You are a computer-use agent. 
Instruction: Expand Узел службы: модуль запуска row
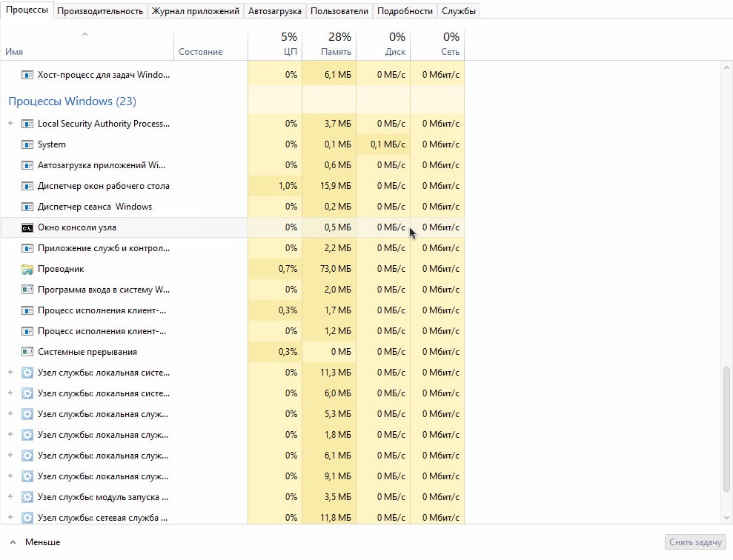click(x=10, y=496)
